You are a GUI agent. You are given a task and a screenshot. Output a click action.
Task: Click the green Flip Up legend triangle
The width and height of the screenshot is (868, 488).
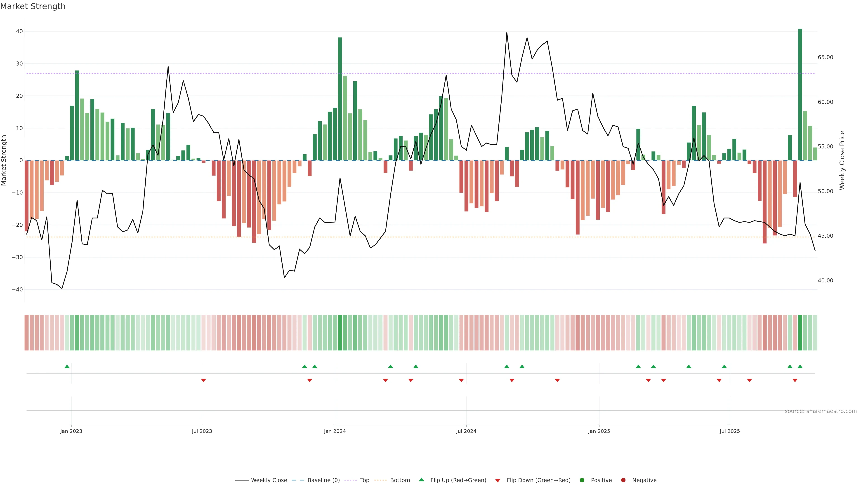click(421, 480)
